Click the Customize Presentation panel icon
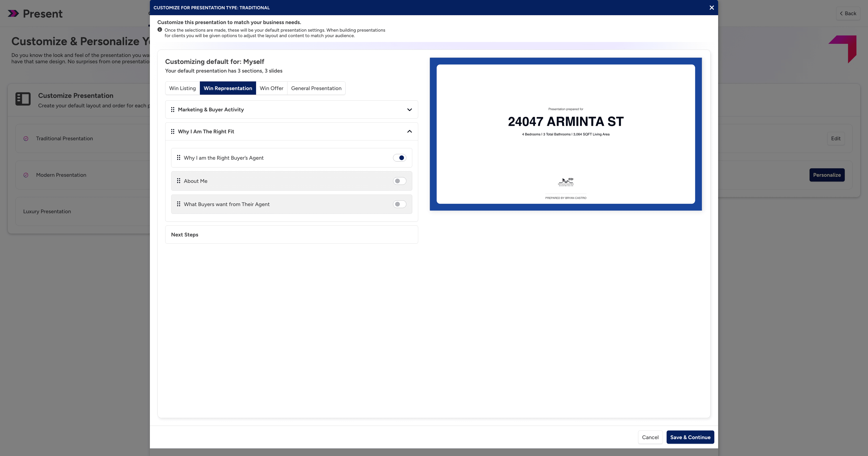Screen dimensions: 868x456 click(x=23, y=99)
